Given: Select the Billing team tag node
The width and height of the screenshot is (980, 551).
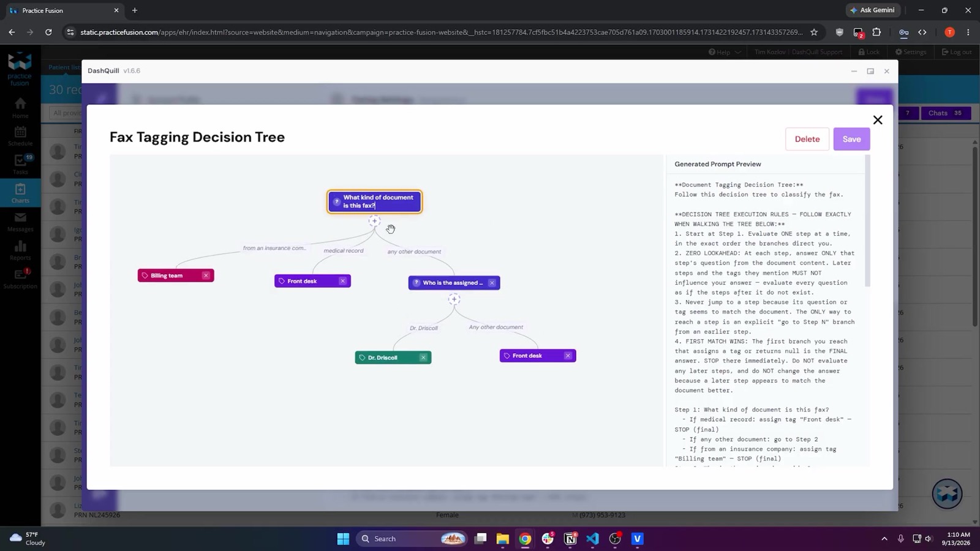Looking at the screenshot, I should tap(175, 275).
